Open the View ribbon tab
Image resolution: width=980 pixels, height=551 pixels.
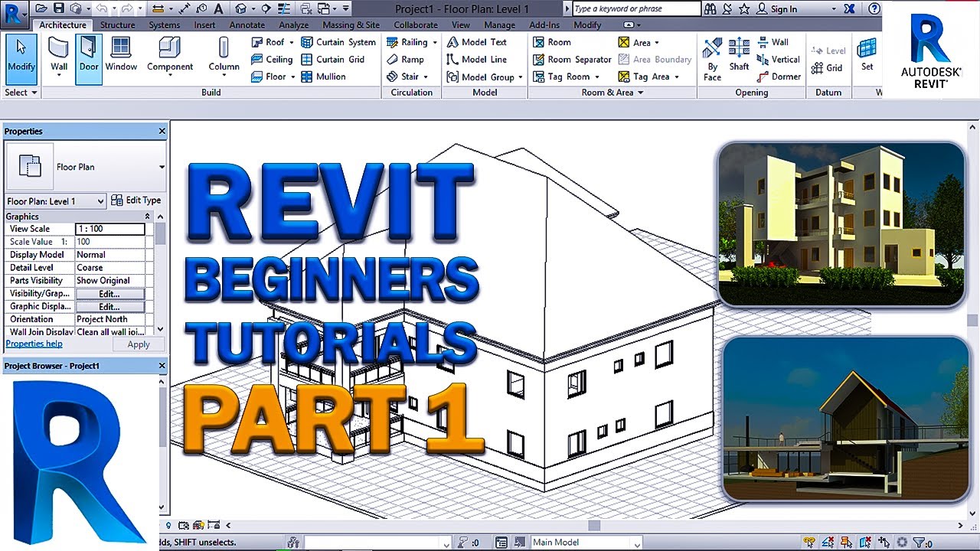pos(461,25)
